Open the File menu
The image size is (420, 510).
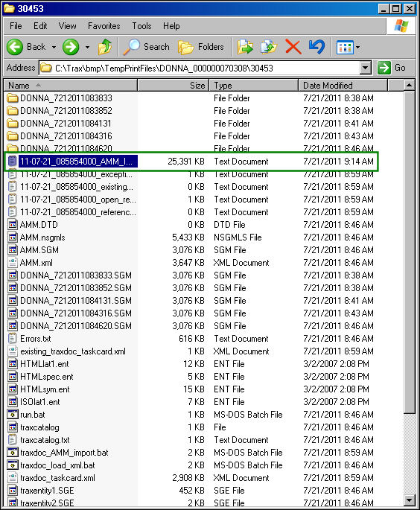[16, 26]
